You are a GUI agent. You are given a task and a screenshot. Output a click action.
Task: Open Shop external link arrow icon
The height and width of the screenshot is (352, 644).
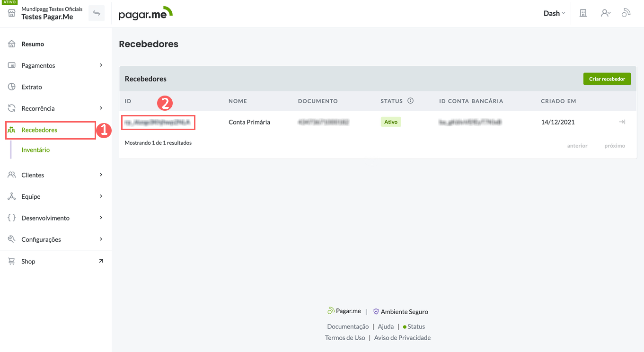coord(101,261)
